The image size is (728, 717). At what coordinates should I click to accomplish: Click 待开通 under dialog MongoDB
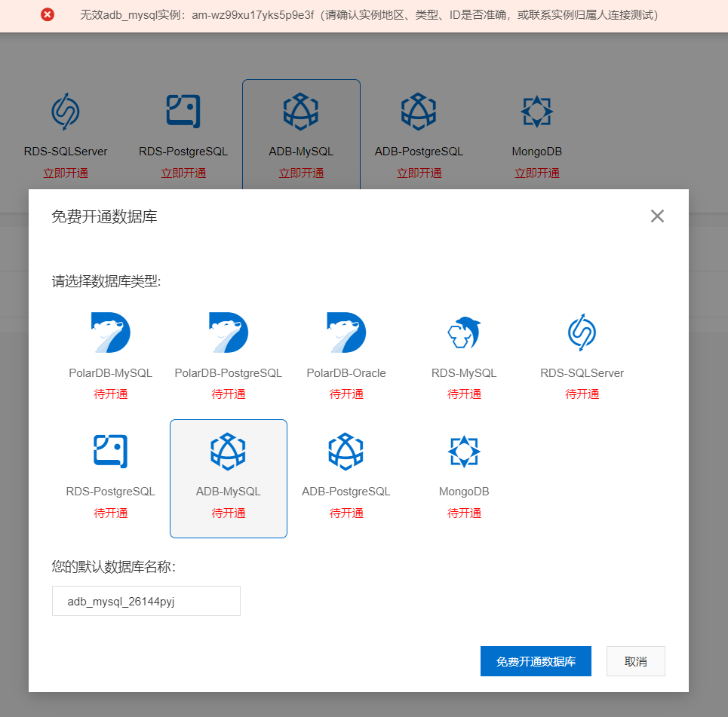[464, 513]
